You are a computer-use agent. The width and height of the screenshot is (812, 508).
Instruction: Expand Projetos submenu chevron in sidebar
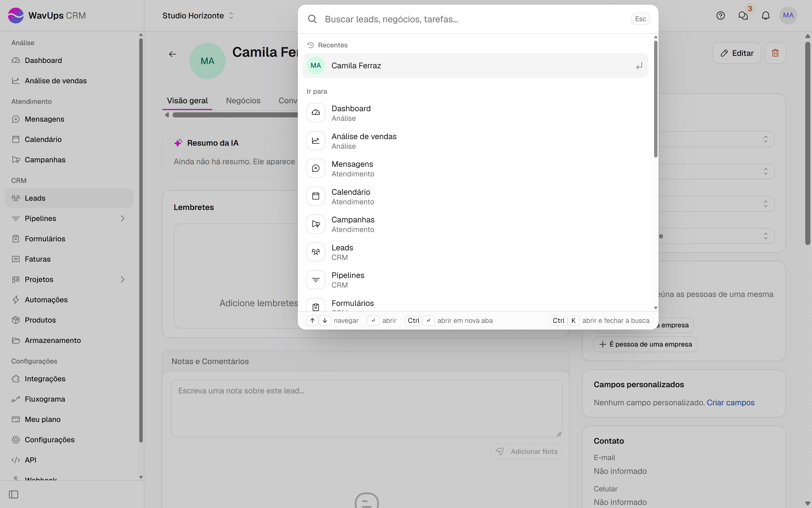pyautogui.click(x=122, y=279)
